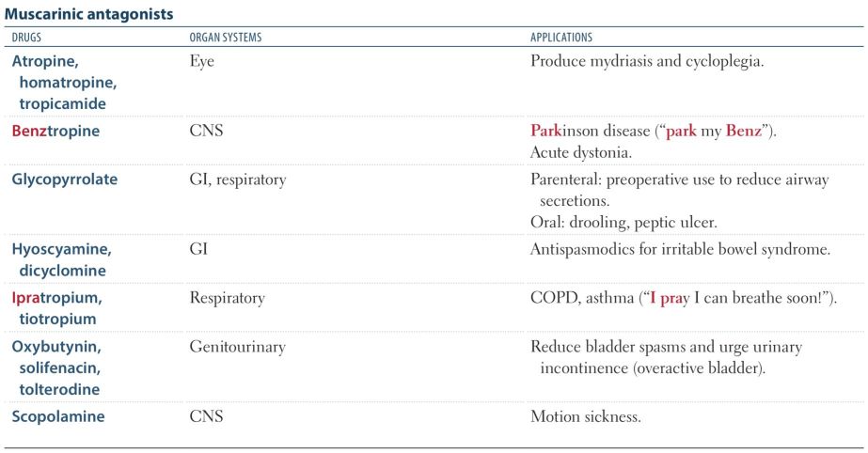Click the 'Motion sickness.' application text
The image size is (868, 453).
586,415
